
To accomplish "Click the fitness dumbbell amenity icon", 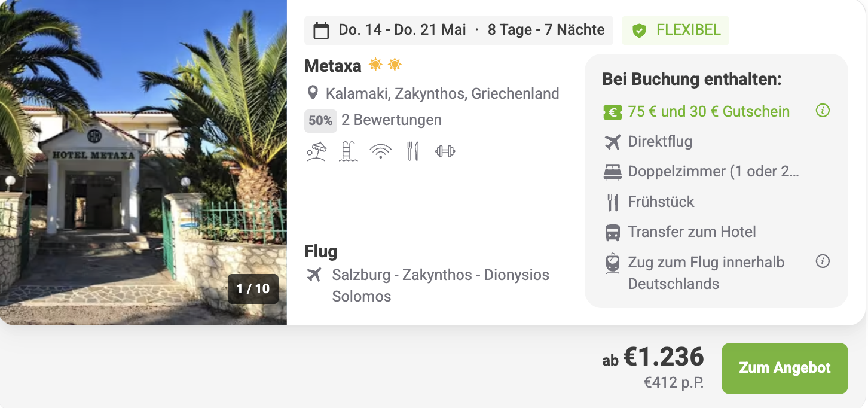I will pos(445,151).
